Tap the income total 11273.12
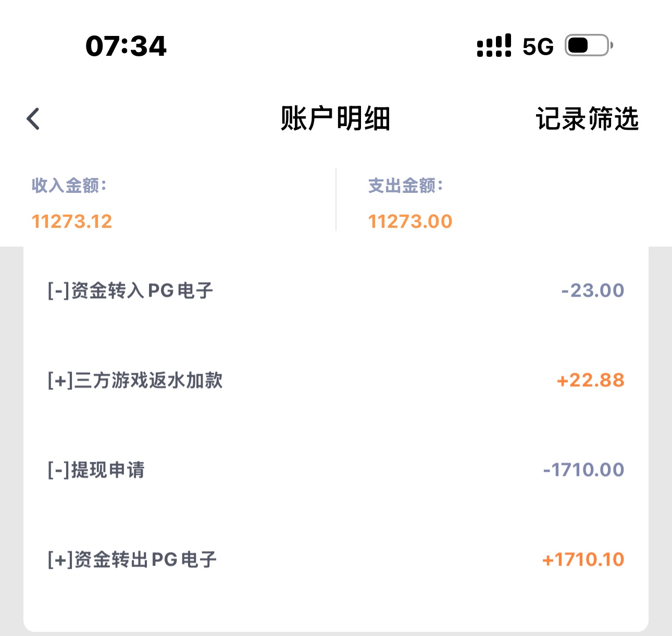Screen dimensions: 672x636 coord(72,222)
